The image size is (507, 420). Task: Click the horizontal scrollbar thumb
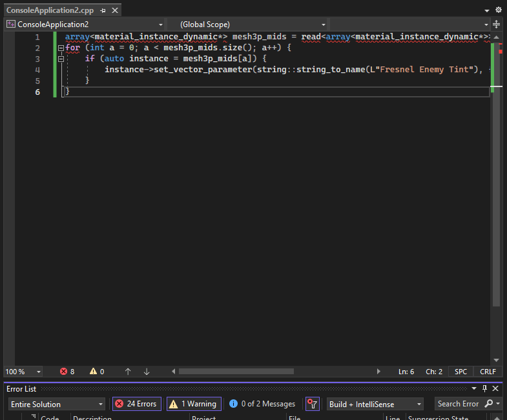click(236, 372)
